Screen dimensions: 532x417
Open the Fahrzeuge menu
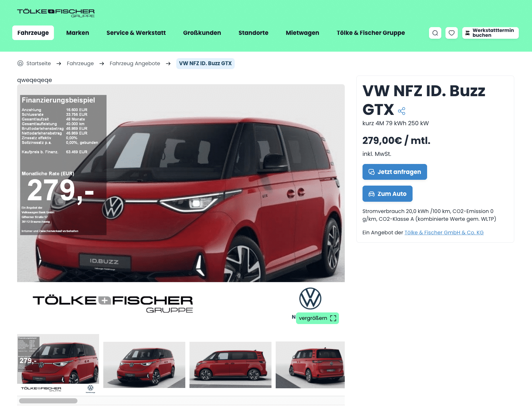33,33
